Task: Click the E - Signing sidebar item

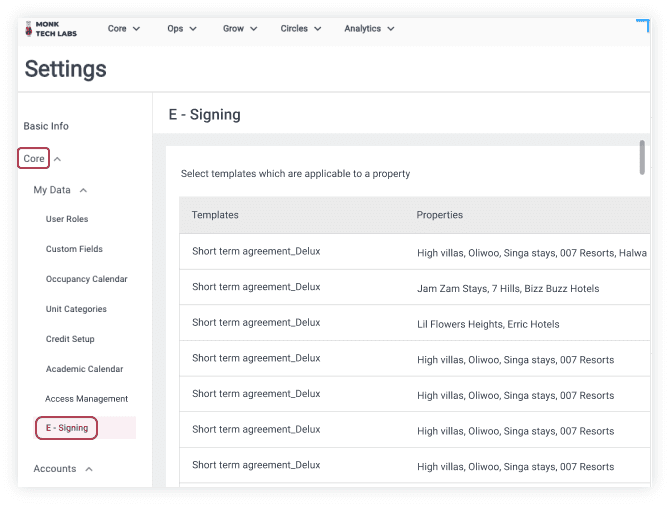Action: coord(66,428)
